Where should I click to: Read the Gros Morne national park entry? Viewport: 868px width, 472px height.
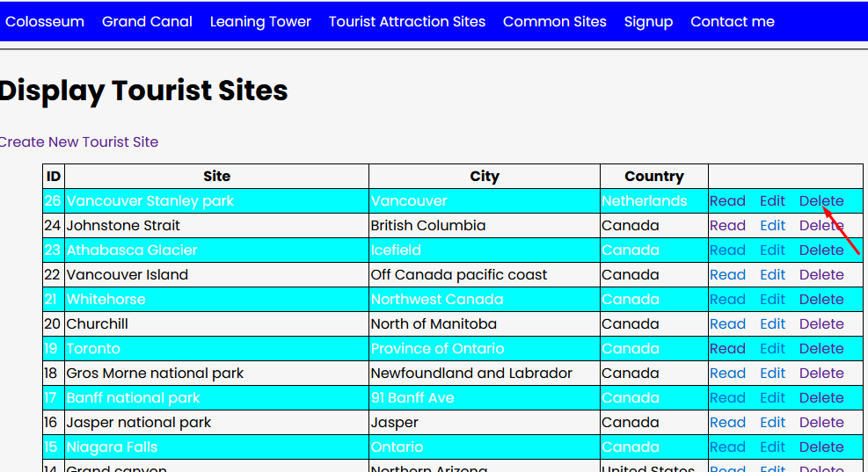(727, 374)
